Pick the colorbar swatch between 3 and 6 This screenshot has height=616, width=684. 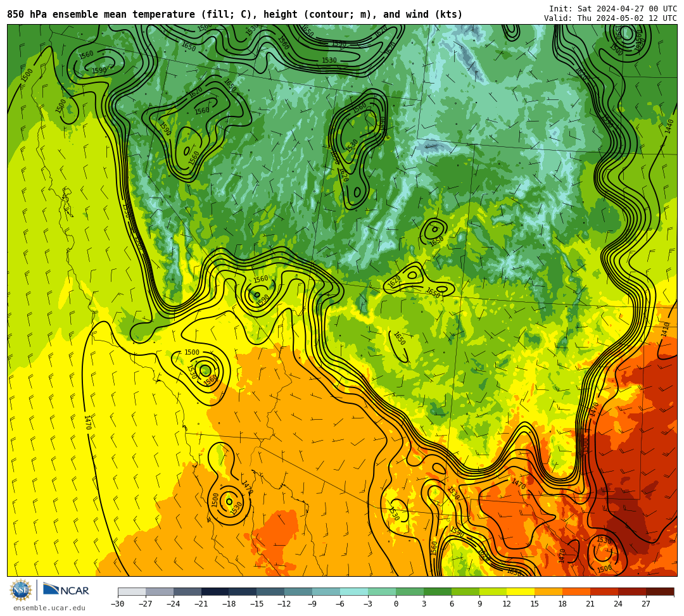coord(438,591)
